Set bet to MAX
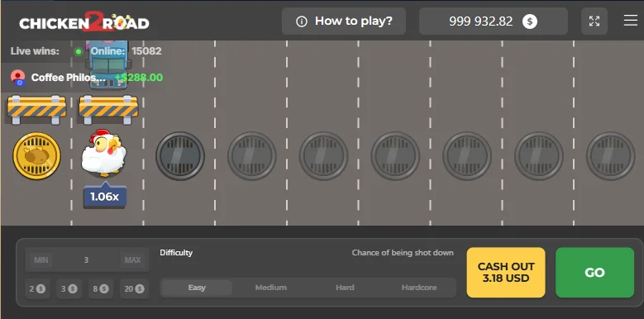Viewport: 644px width, 319px height. pyautogui.click(x=132, y=259)
